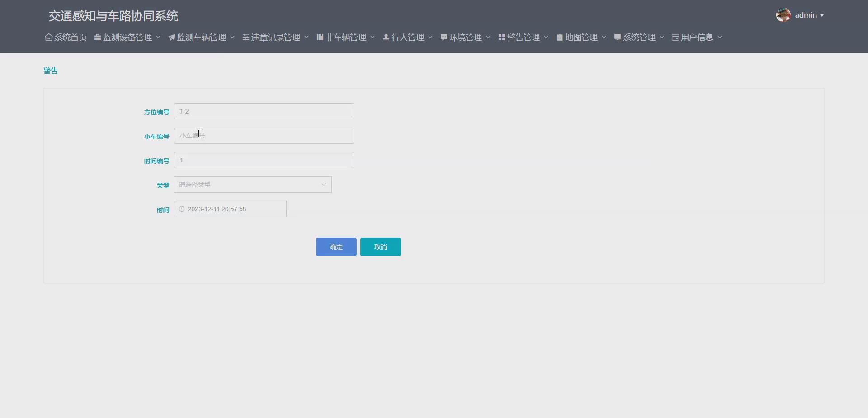Focus the 时间编号 input field
Screen dimensions: 868x418
(x=264, y=160)
